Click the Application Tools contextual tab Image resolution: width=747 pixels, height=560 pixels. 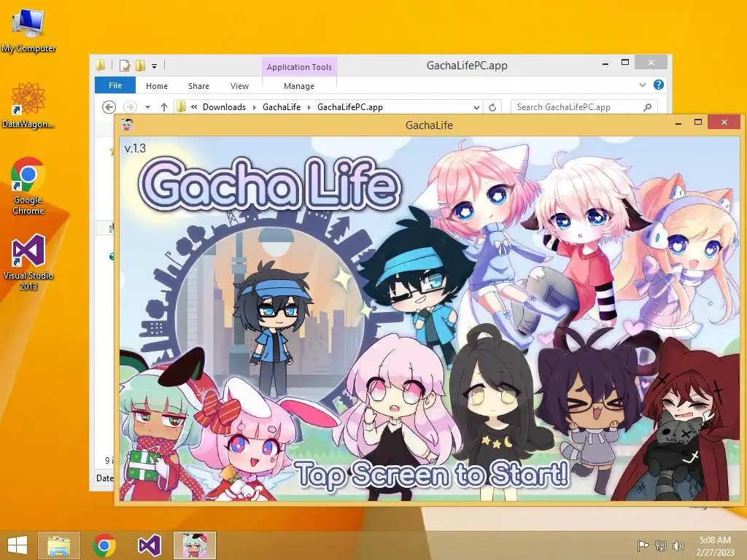click(x=299, y=67)
